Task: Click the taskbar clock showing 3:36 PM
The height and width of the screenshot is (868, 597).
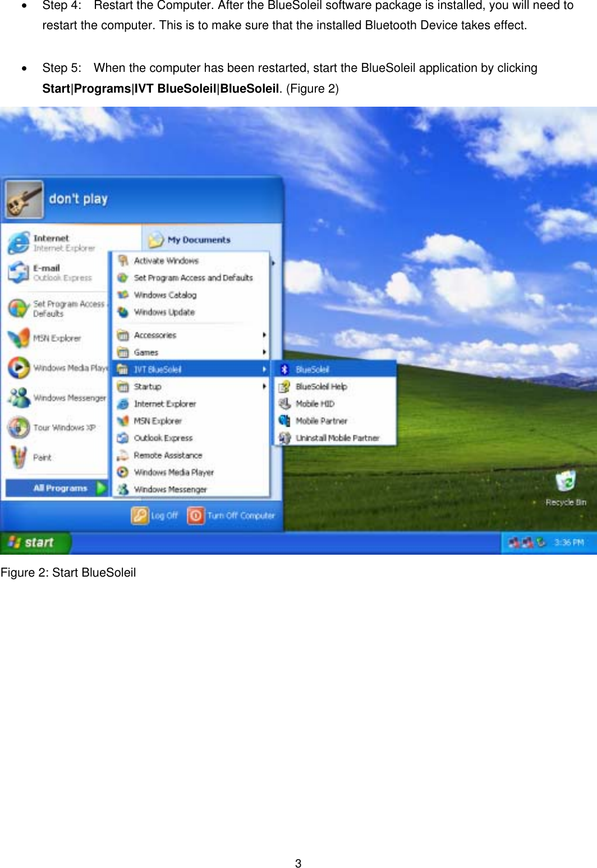Action: point(570,542)
